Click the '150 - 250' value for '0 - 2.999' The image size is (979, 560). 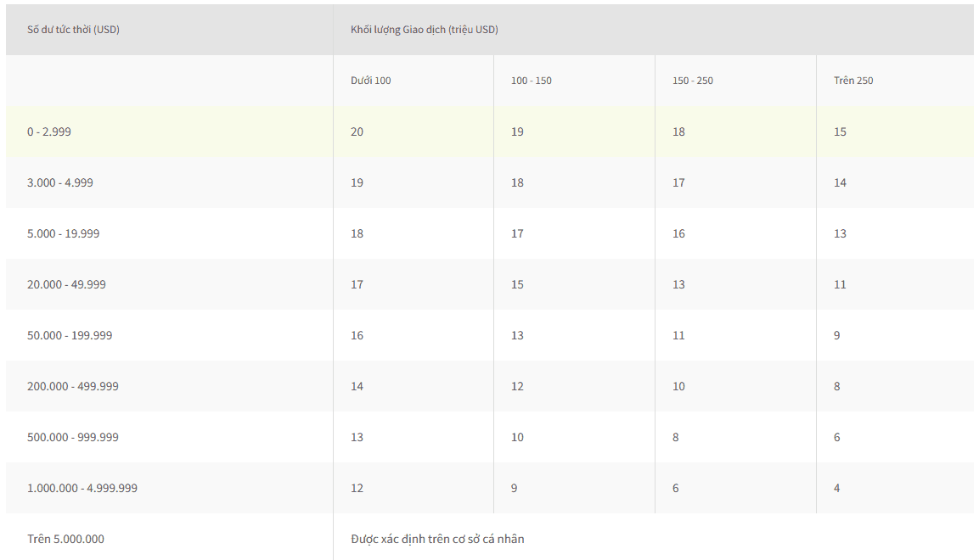pyautogui.click(x=678, y=132)
